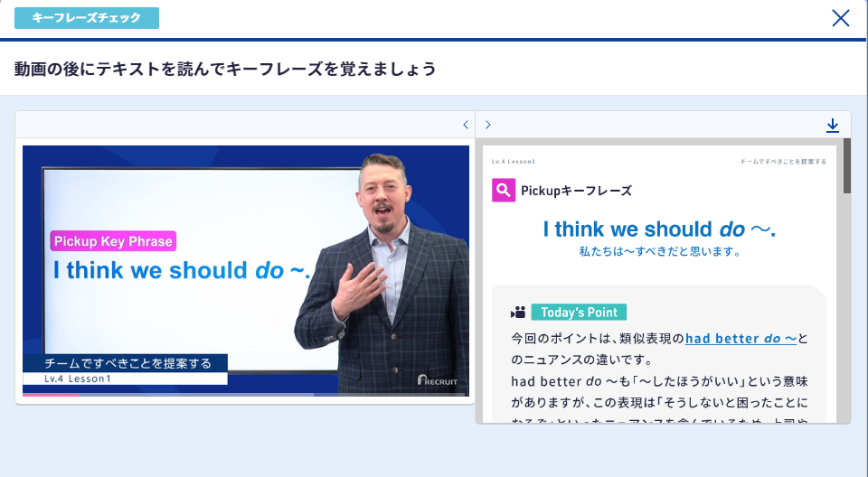Click the Recruit logo in video
This screenshot has height=477, width=868.
coord(438,380)
